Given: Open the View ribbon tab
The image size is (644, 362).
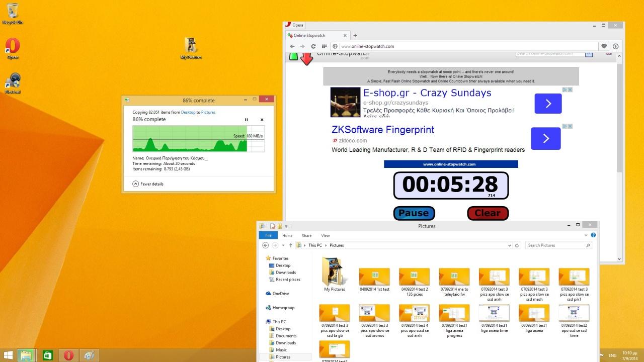Looking at the screenshot, I should 326,235.
